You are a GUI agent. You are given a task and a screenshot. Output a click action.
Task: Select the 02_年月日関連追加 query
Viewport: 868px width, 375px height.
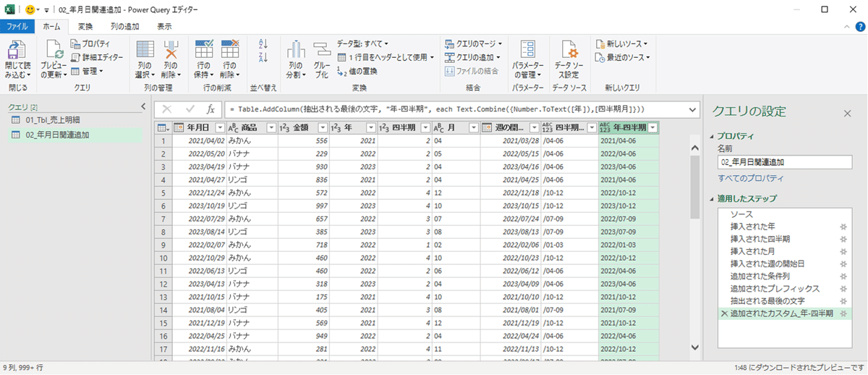click(74, 134)
